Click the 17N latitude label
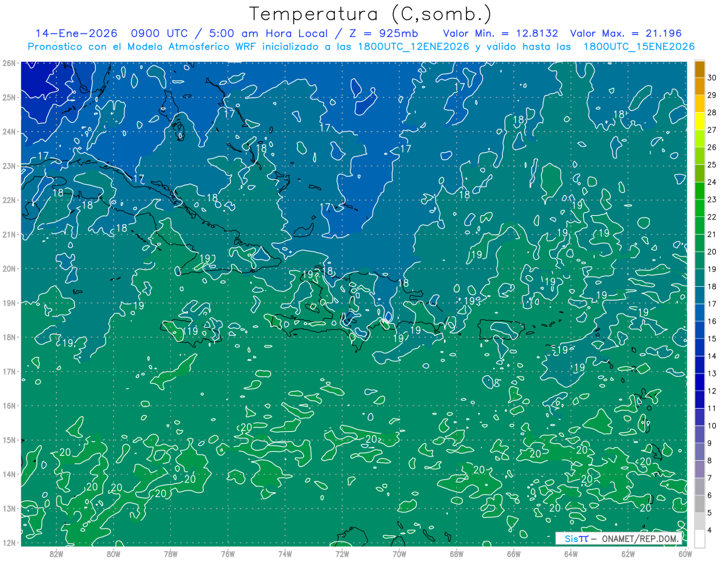The height and width of the screenshot is (562, 728). click(8, 371)
